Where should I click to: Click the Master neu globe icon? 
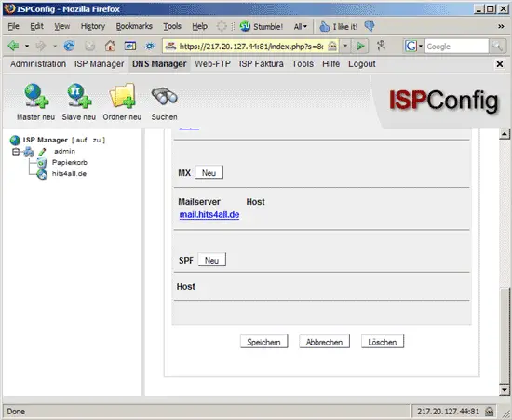pyautogui.click(x=36, y=96)
